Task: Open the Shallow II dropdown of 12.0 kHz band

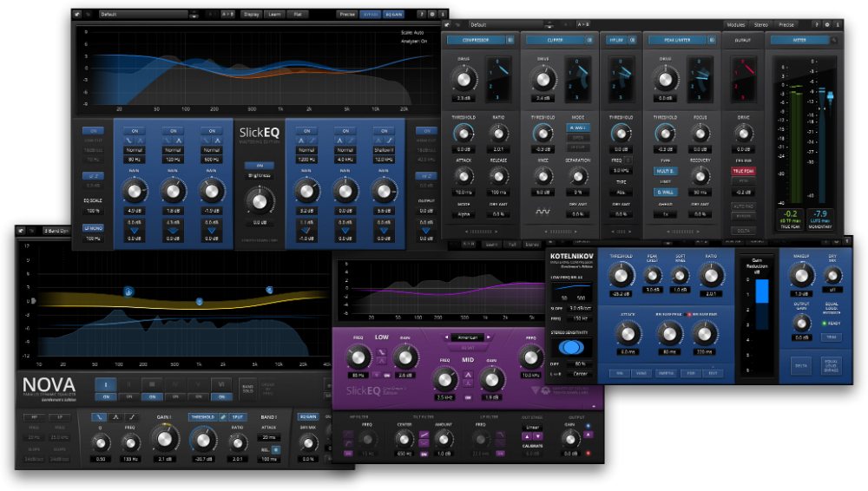Action: [385, 150]
